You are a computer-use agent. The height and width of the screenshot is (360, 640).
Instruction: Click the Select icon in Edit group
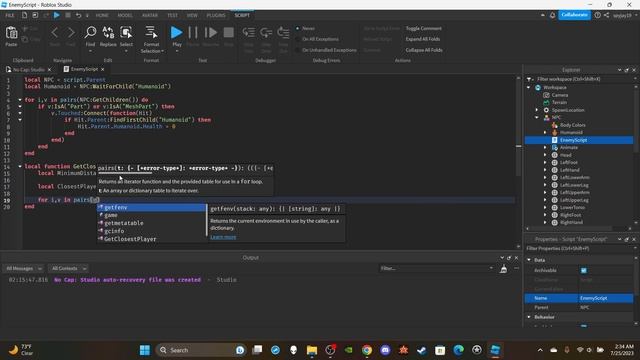click(126, 33)
